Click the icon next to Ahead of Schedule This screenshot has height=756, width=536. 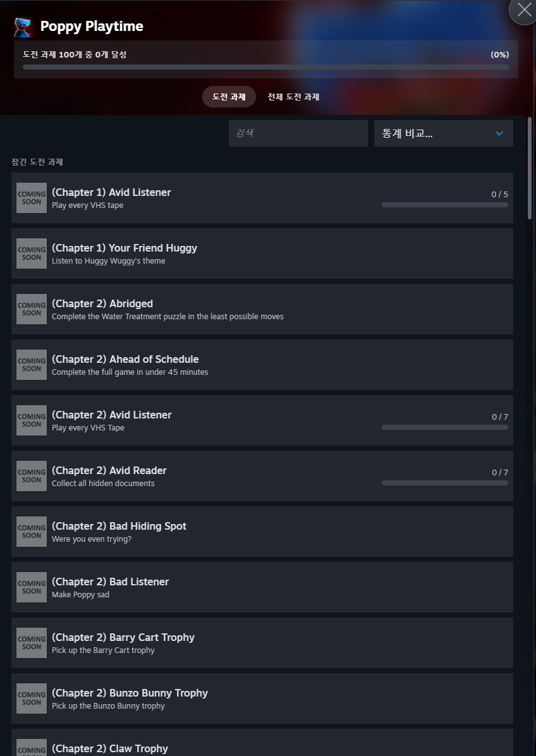[32, 365]
